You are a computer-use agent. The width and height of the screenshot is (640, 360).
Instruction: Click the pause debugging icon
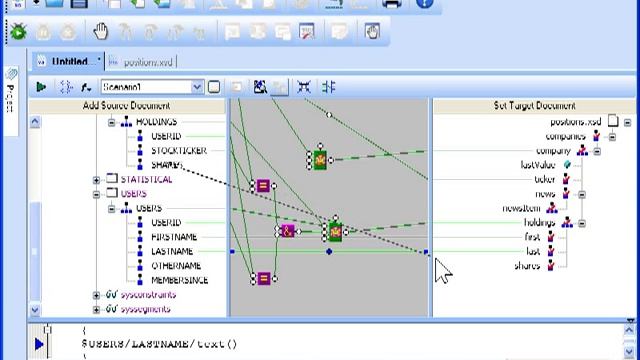tap(44, 31)
